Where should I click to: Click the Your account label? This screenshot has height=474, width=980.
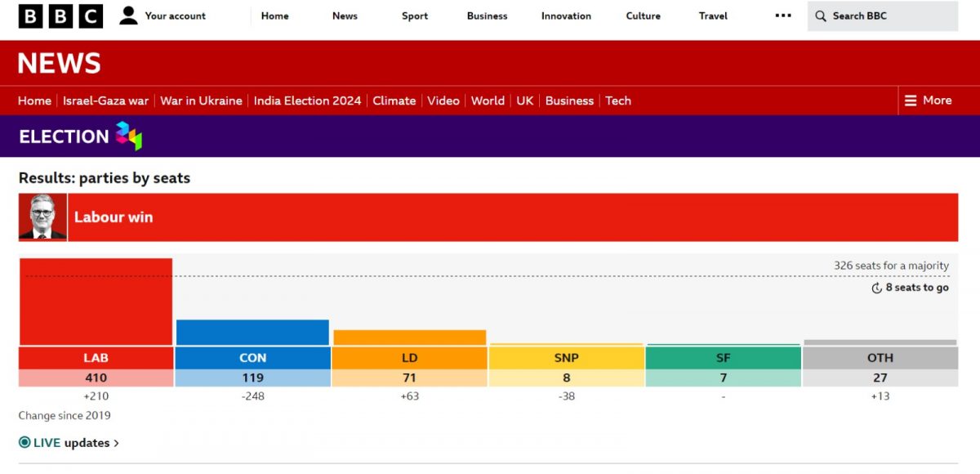[176, 16]
